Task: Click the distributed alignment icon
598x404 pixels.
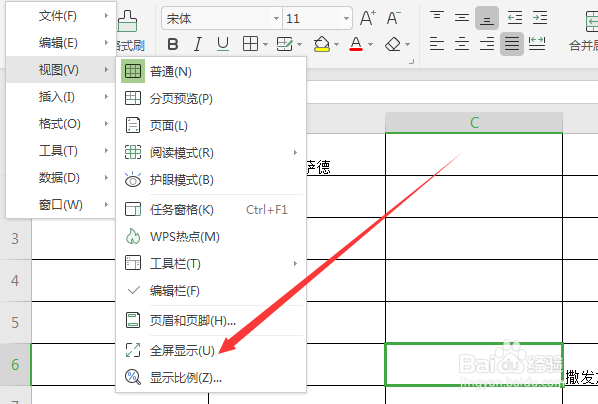Action: [x=537, y=44]
